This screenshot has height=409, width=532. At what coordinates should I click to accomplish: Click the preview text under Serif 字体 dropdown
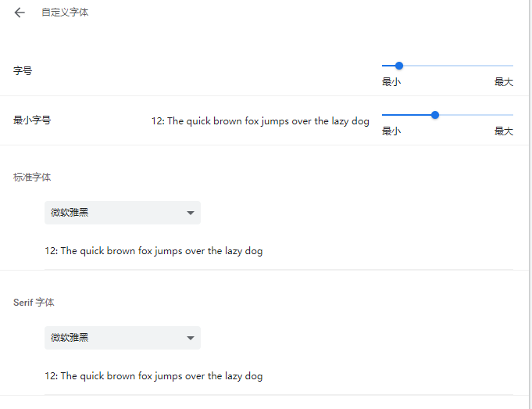point(154,376)
